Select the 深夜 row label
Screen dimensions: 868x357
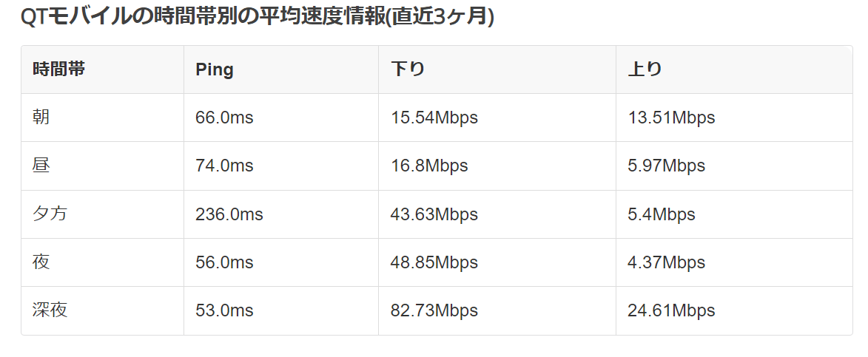tap(50, 310)
